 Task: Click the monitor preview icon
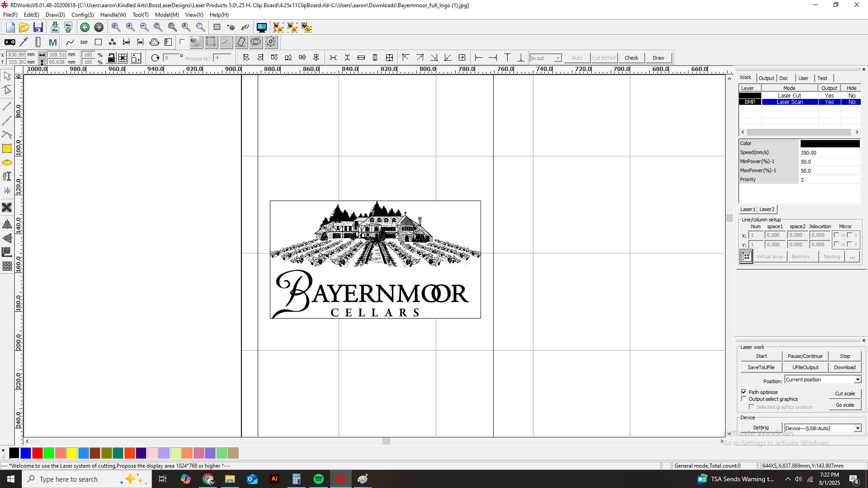coord(261,28)
